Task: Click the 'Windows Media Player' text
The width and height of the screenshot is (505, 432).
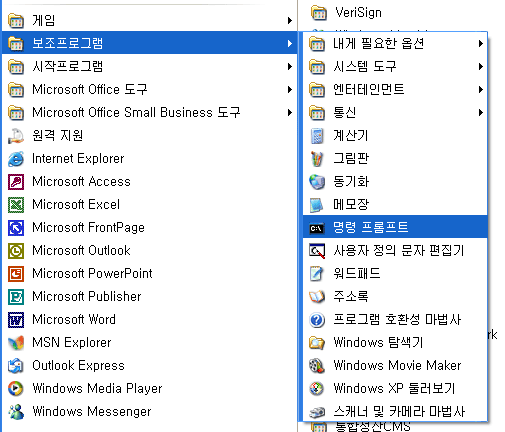Action: [97, 389]
